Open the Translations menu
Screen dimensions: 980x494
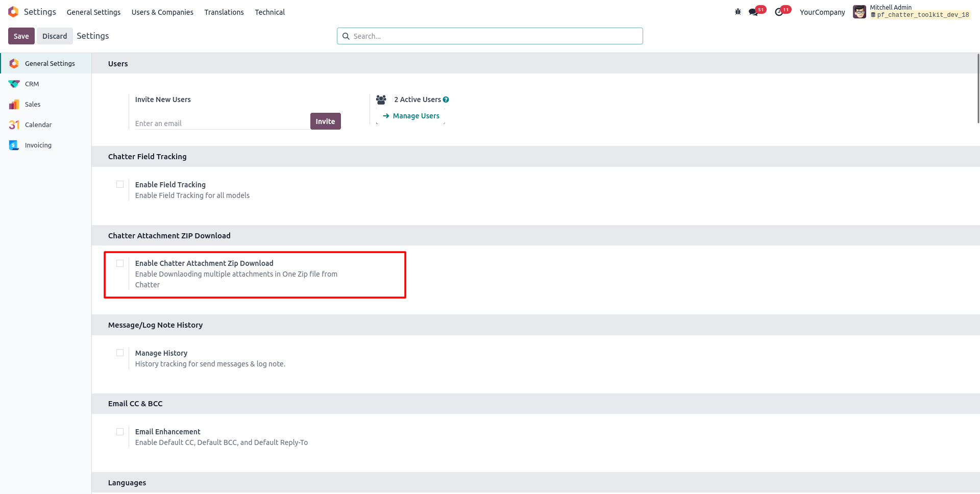pos(224,12)
